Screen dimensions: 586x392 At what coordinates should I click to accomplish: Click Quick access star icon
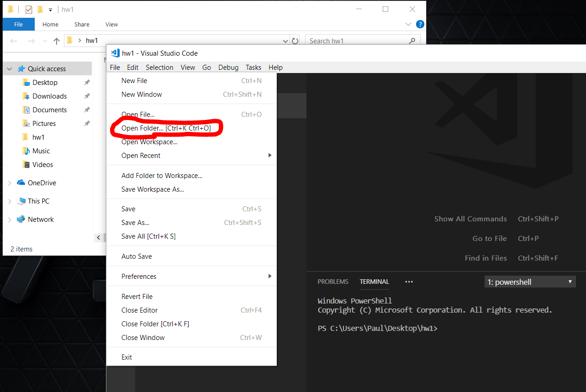point(21,69)
